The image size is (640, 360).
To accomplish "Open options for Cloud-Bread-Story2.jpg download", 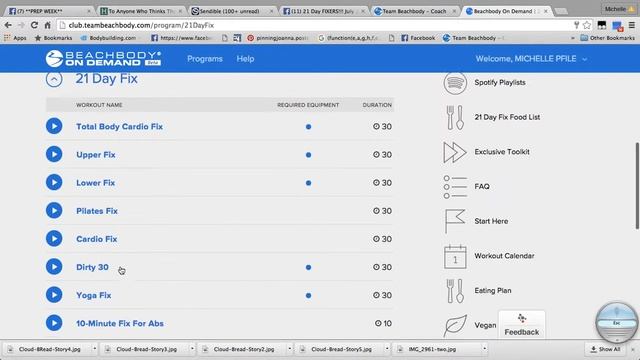I will point(289,349).
